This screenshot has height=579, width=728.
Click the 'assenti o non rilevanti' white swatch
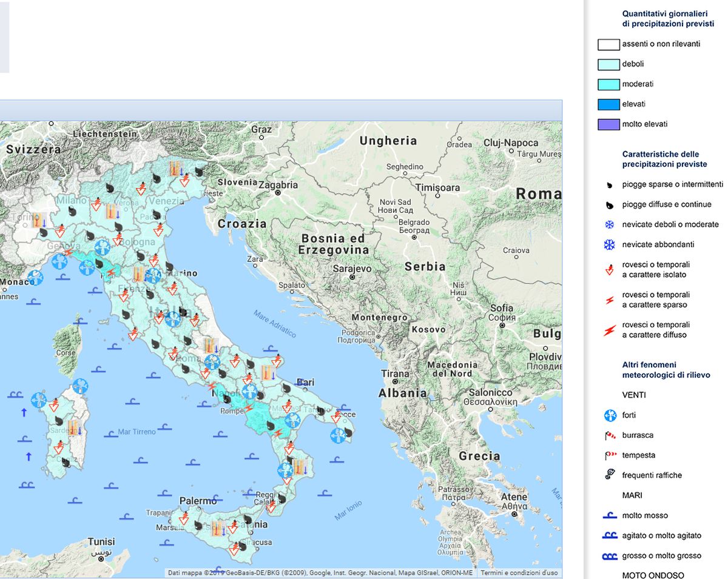[608, 44]
